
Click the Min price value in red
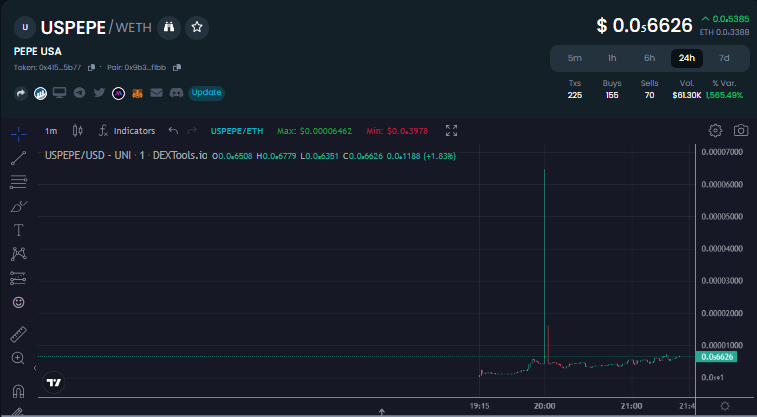[x=397, y=131]
